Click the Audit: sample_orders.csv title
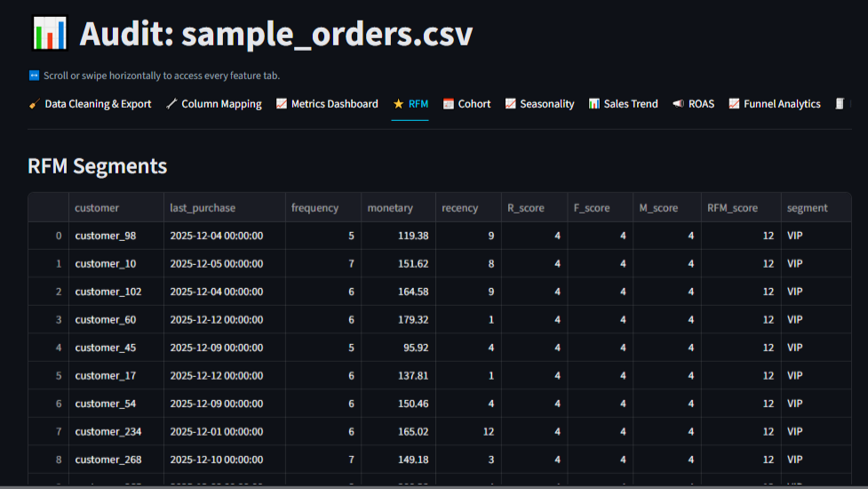Screen dimensions: 868x489 point(276,33)
